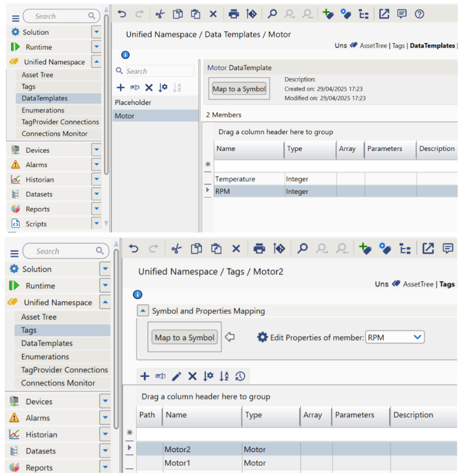Click Map to a Symbol button in Tags view
Viewport: 464px width, 476px height.
(x=185, y=337)
